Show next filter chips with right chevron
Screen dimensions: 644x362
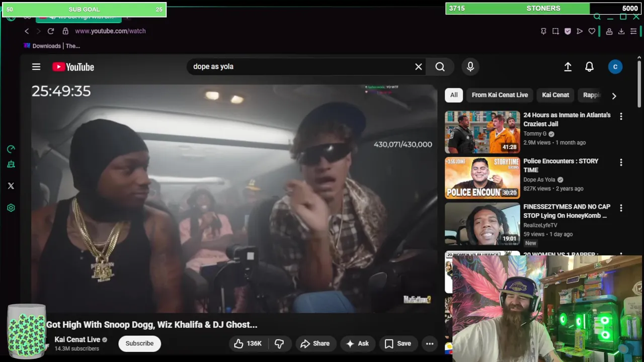614,96
